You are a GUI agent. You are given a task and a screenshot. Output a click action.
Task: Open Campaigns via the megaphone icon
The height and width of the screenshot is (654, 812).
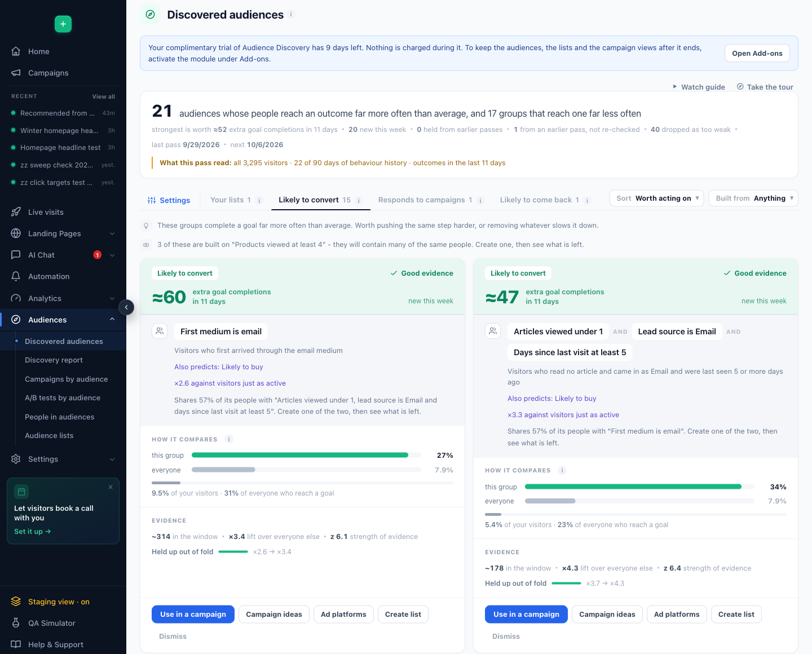click(x=16, y=73)
